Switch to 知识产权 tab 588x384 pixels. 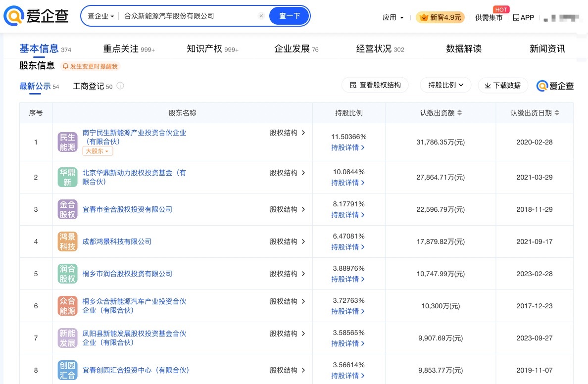click(213, 49)
